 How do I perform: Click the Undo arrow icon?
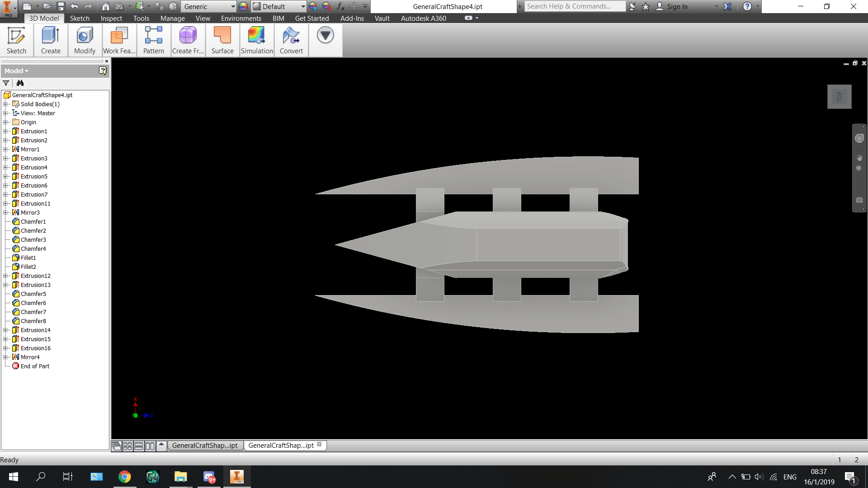75,6
